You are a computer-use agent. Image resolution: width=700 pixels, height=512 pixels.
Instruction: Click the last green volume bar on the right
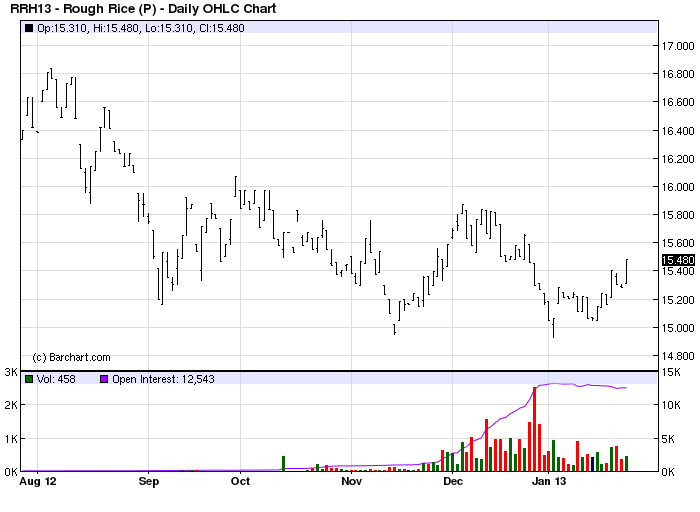point(626,464)
